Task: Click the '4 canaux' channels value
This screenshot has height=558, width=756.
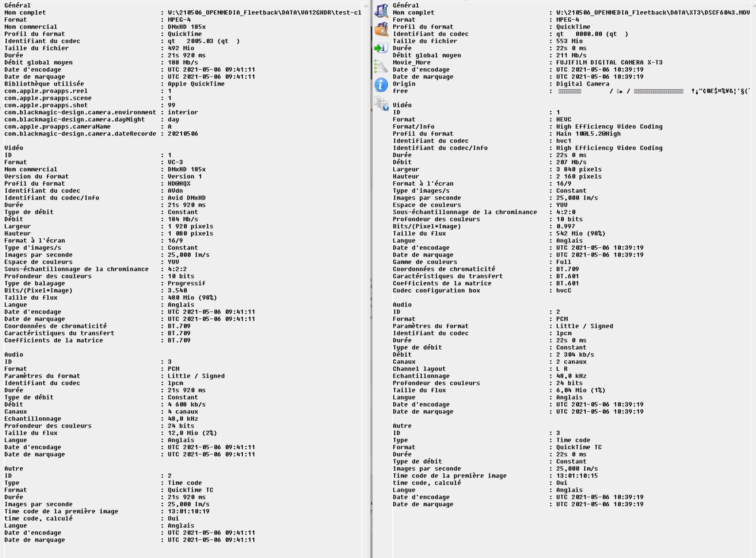Action: point(183,412)
